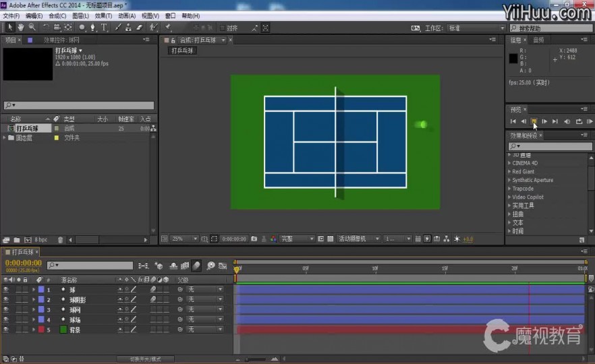This screenshot has width=595, height=364.
Task: Open the 效果(T) menu
Action: point(103,16)
